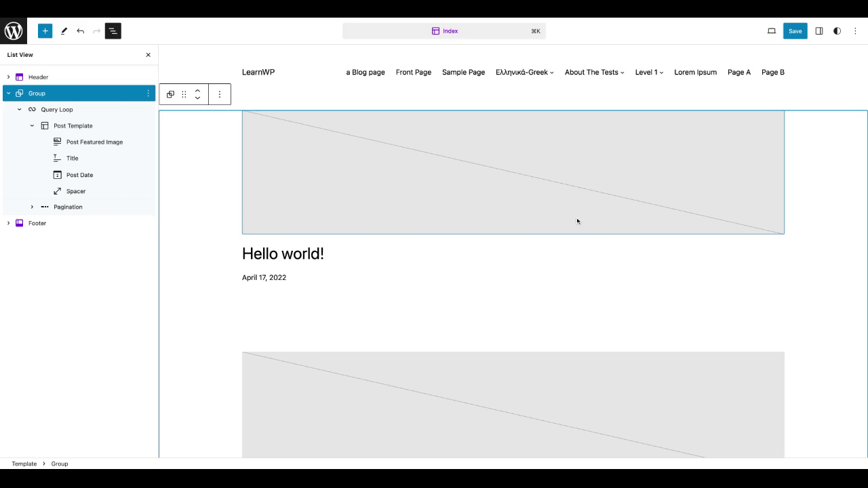868x488 pixels.
Task: Collapse the Query Loop chevron
Action: coord(20,109)
